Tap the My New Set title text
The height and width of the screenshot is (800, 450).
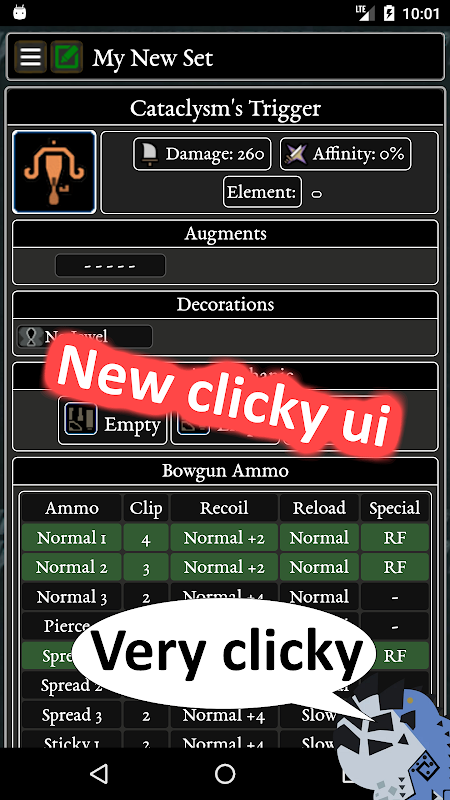coord(153,58)
